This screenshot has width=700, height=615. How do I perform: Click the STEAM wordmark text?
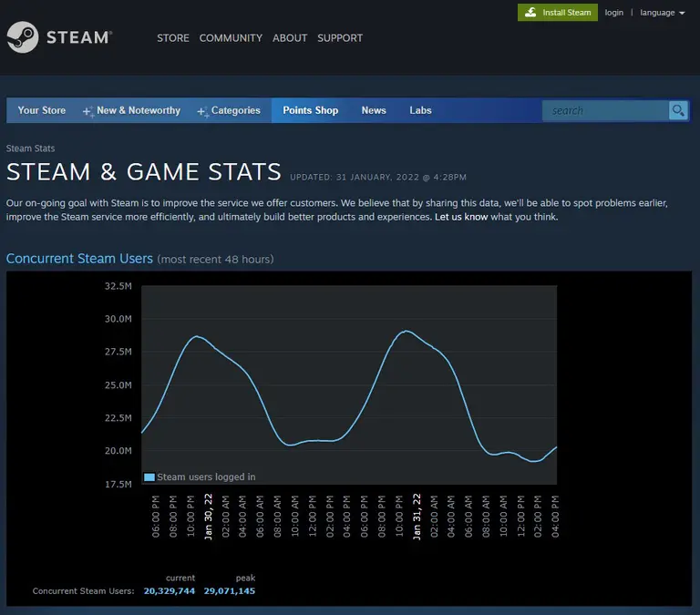79,37
